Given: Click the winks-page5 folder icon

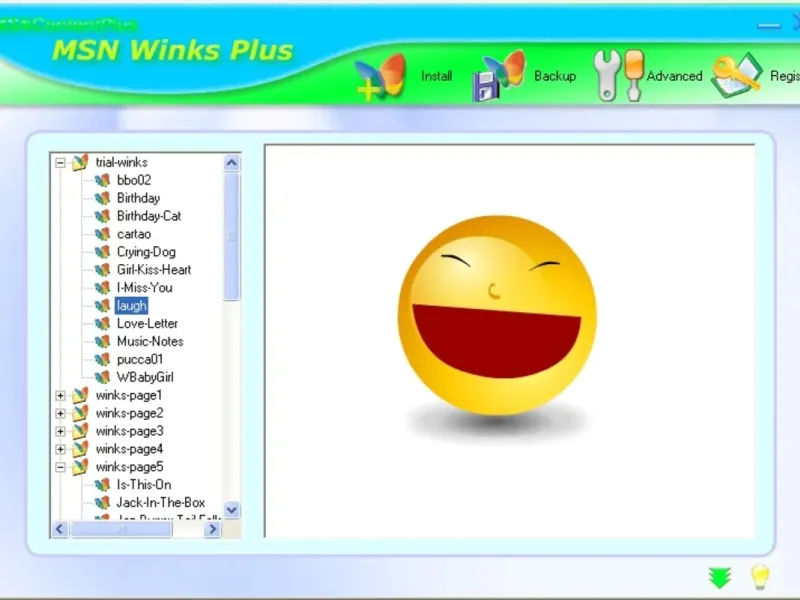Looking at the screenshot, I should [x=80, y=467].
